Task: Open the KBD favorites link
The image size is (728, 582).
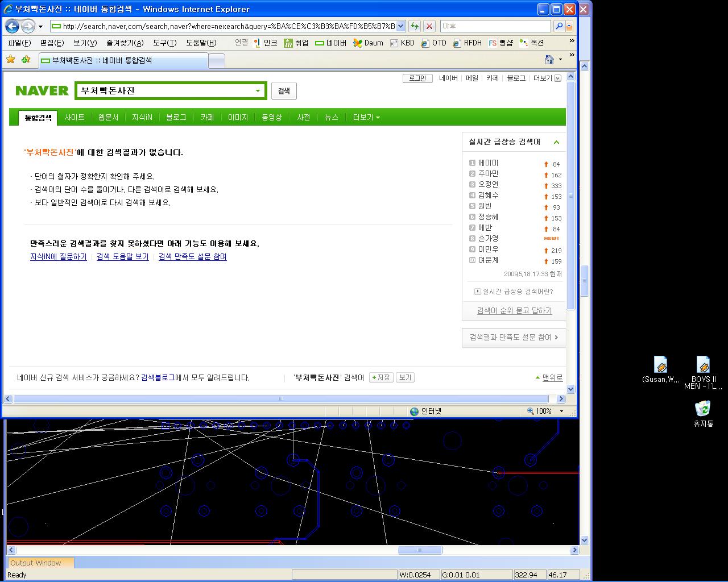Action: coord(402,43)
